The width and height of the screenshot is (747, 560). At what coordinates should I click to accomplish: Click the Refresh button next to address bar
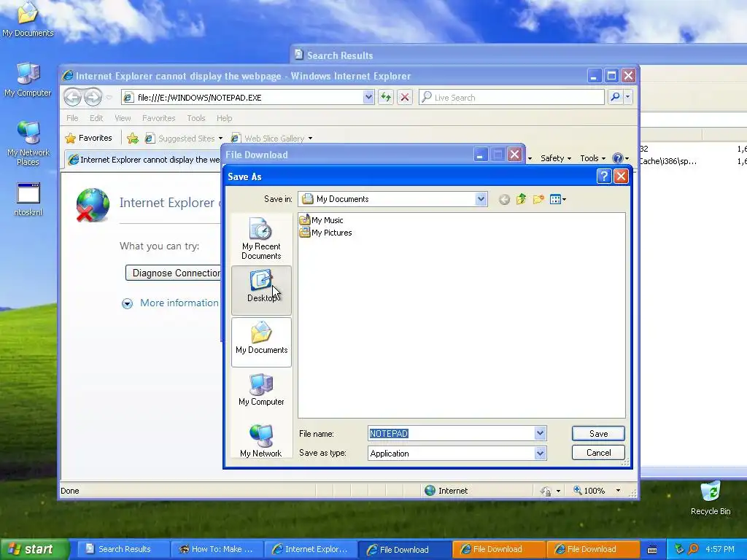point(385,97)
